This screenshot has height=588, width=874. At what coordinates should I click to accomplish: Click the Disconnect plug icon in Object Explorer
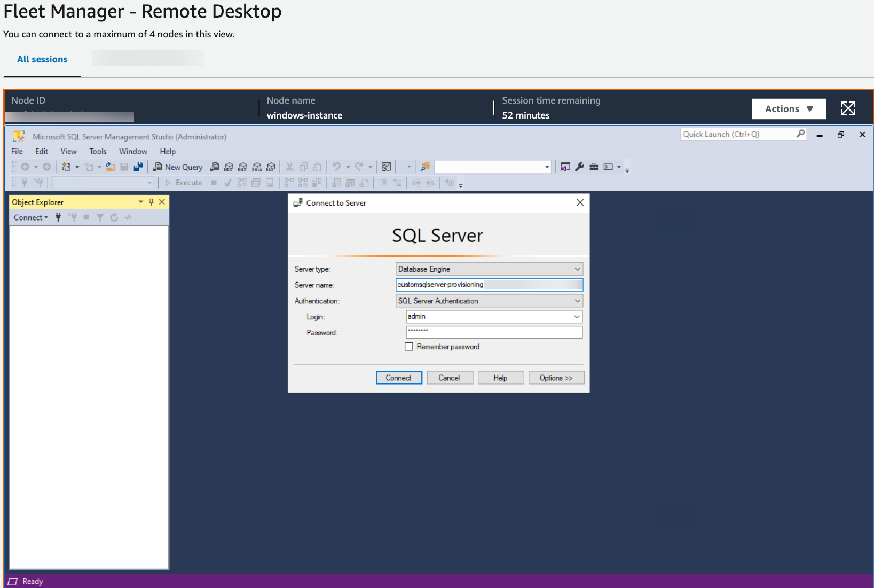[73, 217]
